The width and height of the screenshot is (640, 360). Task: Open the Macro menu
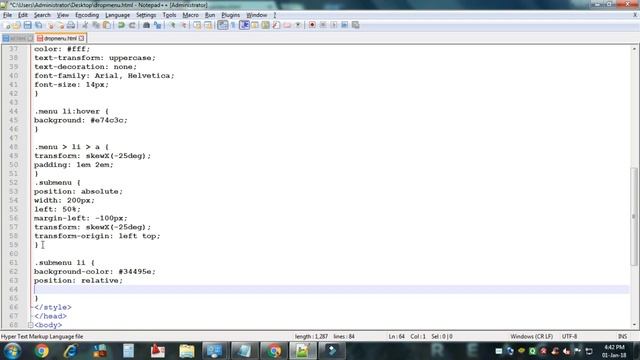click(x=190, y=15)
